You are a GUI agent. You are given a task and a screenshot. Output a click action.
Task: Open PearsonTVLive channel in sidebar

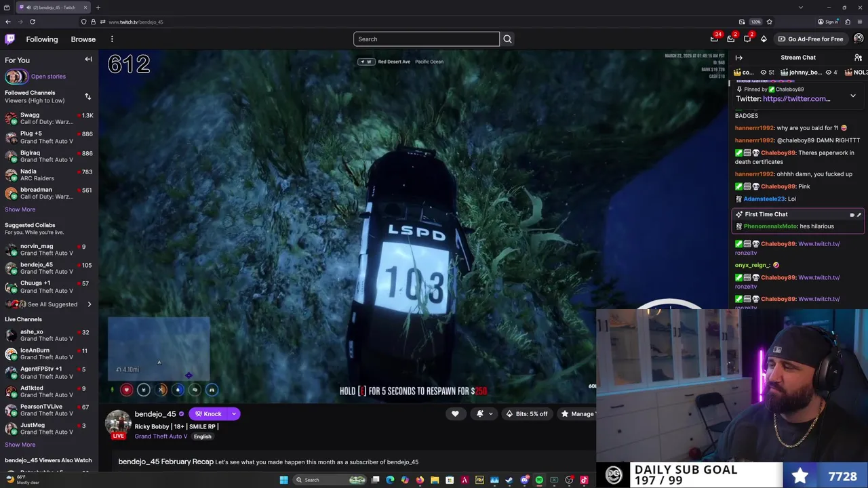click(49, 409)
